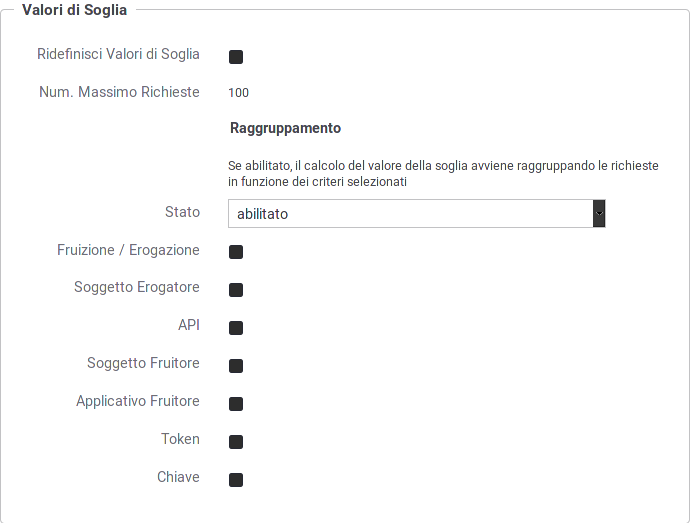690x523 pixels.
Task: Toggle the API grouping checkbox
Action: pyautogui.click(x=236, y=328)
